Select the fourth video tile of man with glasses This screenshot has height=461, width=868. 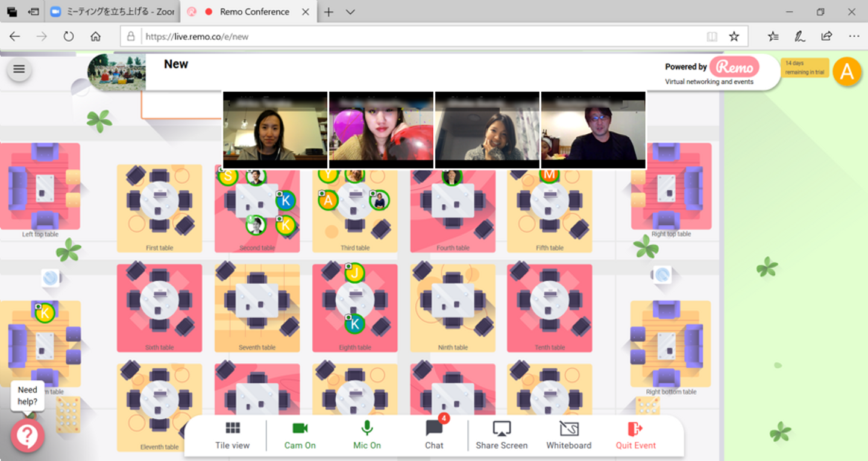593,130
